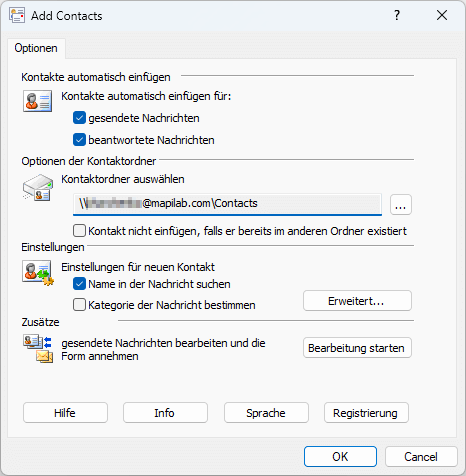Viewport: 466px width, 476px height.
Task: Click the contact folder drive icon
Action: click(x=38, y=187)
